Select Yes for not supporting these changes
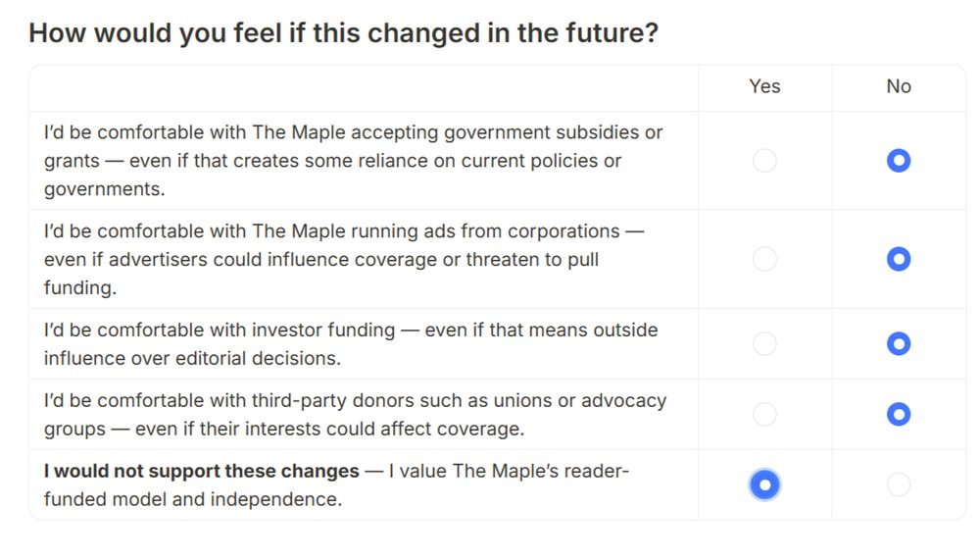 coord(764,484)
